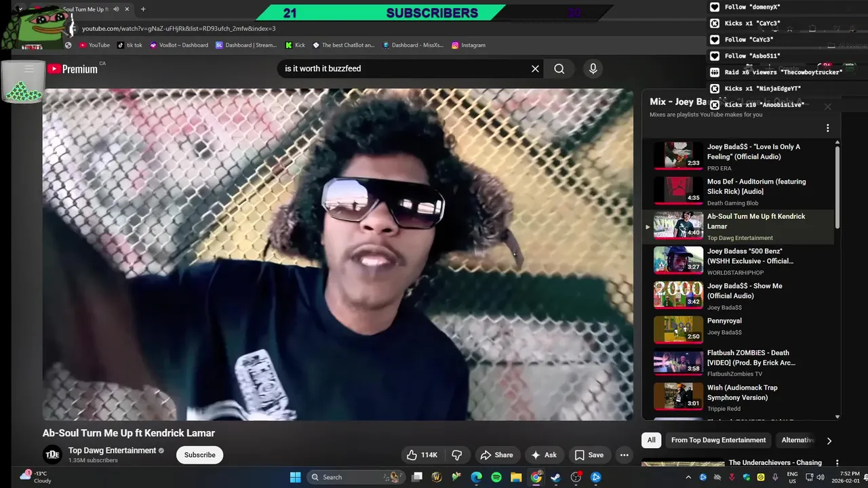This screenshot has width=868, height=488.
Task: Open the volume icon in the system tray
Action: 821,477
